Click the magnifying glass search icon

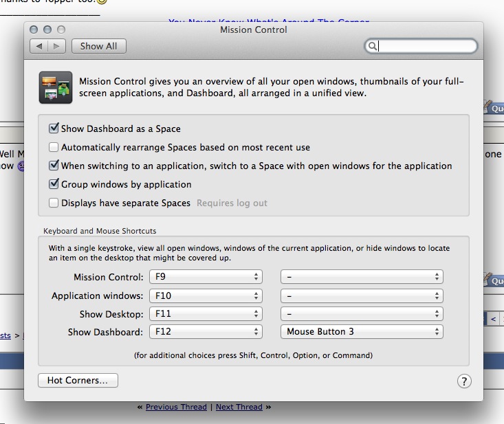click(372, 46)
